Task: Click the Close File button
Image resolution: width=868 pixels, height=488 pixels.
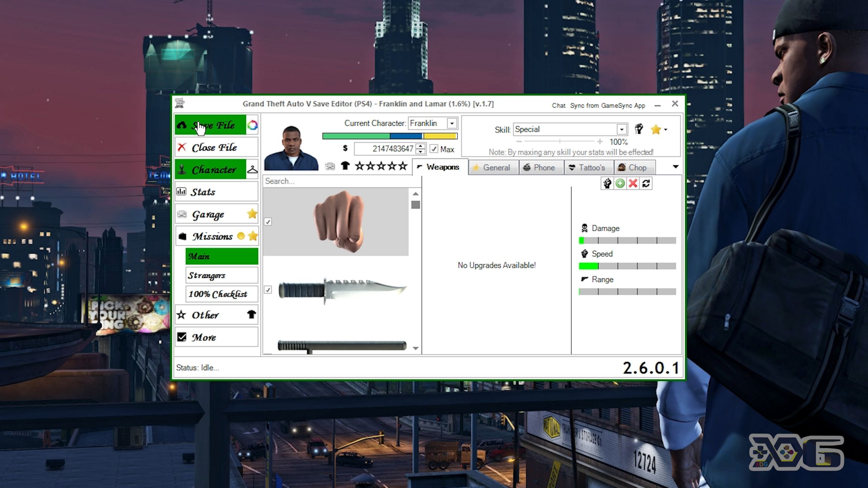Action: 216,147
